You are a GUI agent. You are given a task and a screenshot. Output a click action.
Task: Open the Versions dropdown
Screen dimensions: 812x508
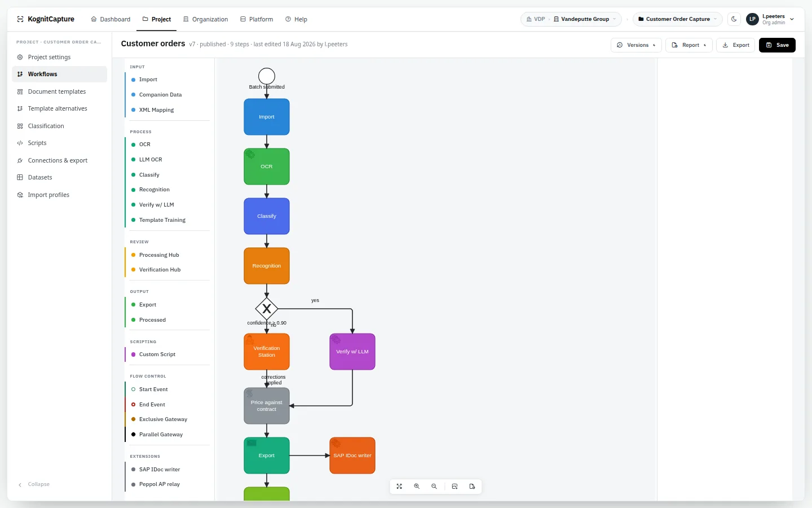click(x=636, y=45)
